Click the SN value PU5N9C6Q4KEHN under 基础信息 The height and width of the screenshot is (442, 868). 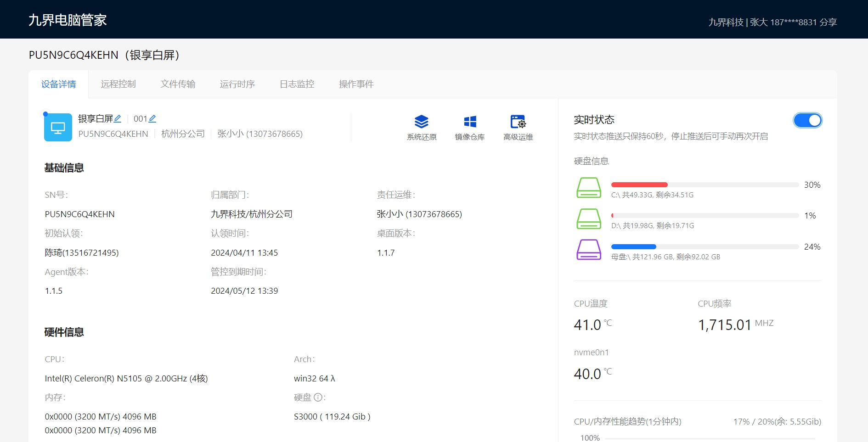point(80,214)
